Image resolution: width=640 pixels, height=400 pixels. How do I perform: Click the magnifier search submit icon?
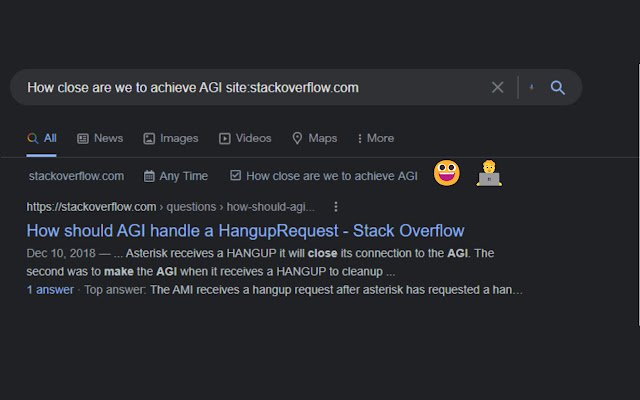click(x=558, y=87)
